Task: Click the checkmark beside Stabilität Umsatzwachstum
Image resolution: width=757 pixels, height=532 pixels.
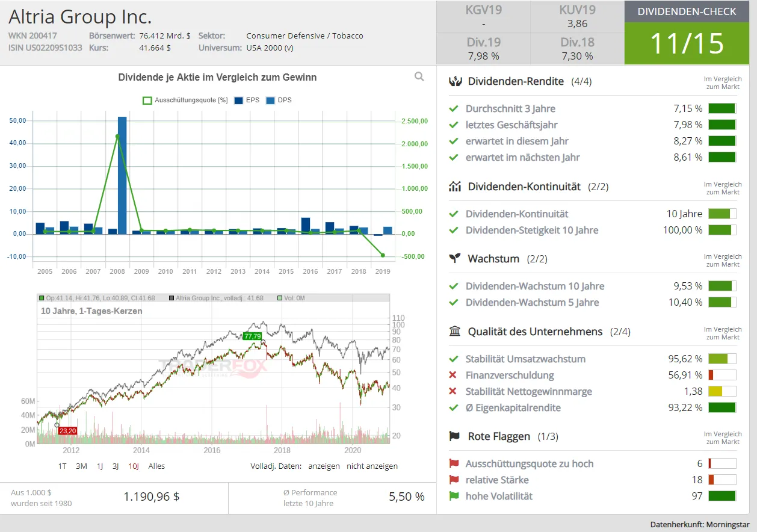Action: 454,359
